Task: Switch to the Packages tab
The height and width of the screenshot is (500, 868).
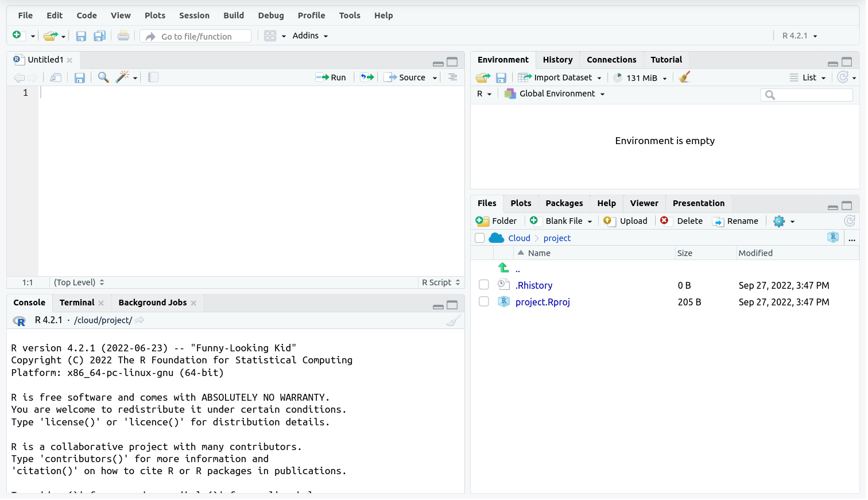Action: [564, 203]
